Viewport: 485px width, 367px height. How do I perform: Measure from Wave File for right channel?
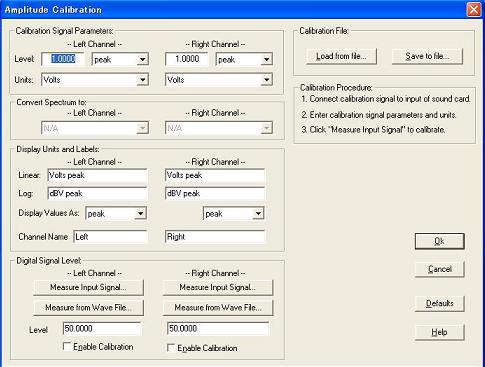pos(218,307)
